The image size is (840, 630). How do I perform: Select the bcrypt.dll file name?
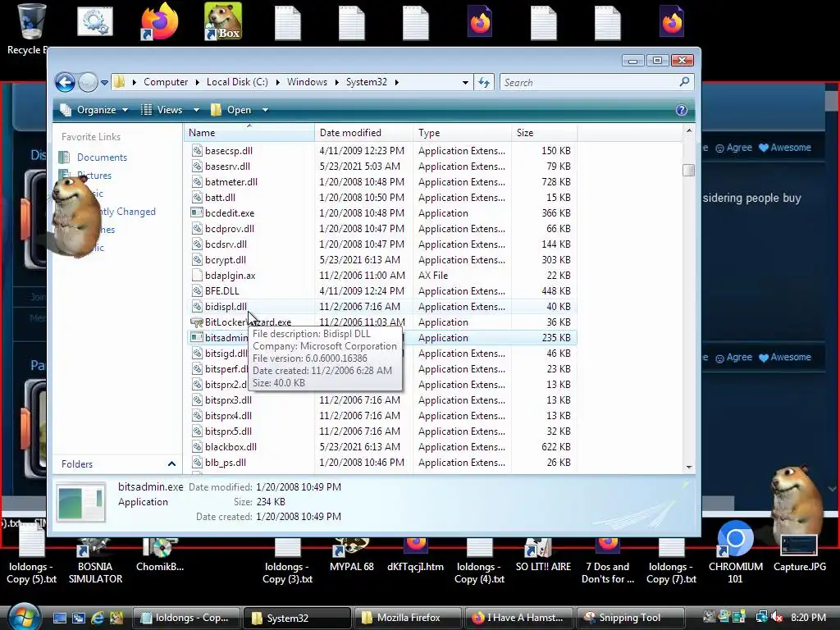226,260
